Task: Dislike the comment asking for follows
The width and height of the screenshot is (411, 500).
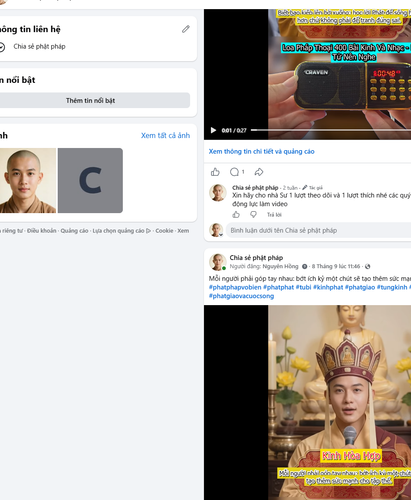Action: 253,215
